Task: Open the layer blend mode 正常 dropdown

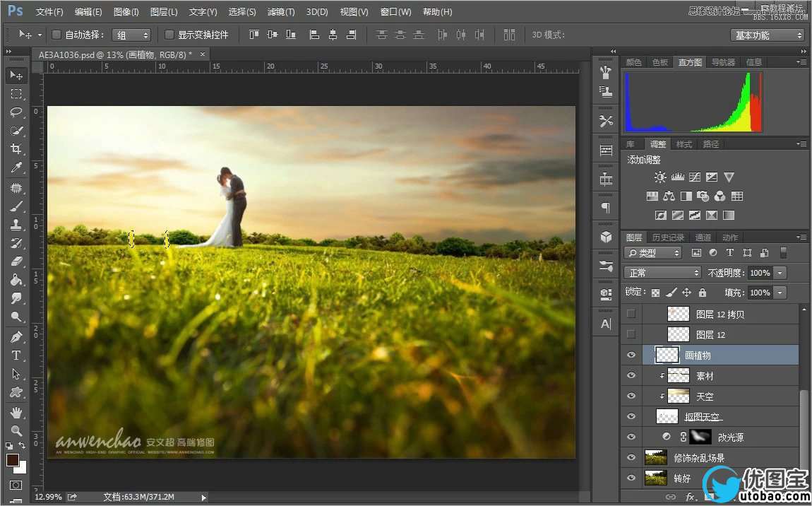Action: [662, 273]
